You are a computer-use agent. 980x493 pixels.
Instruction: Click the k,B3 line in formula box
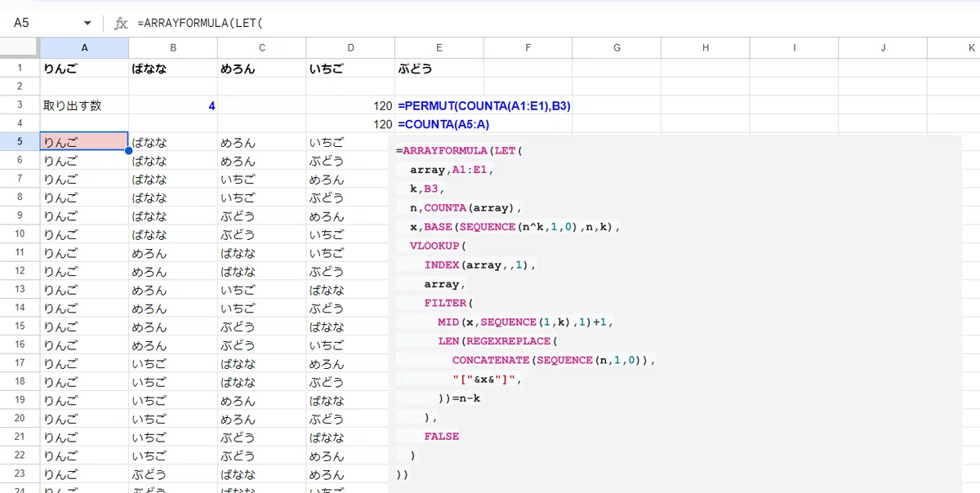point(426,189)
